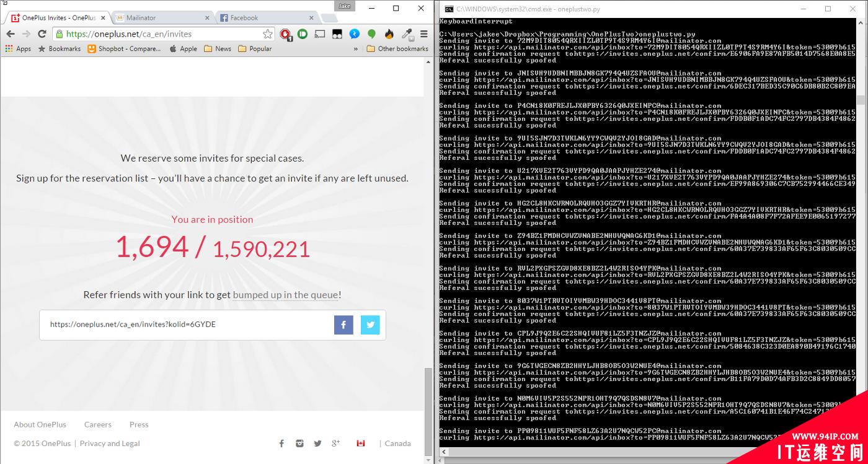The height and width of the screenshot is (464, 868).
Task: Open the News bookmarks folder
Action: coord(218,49)
